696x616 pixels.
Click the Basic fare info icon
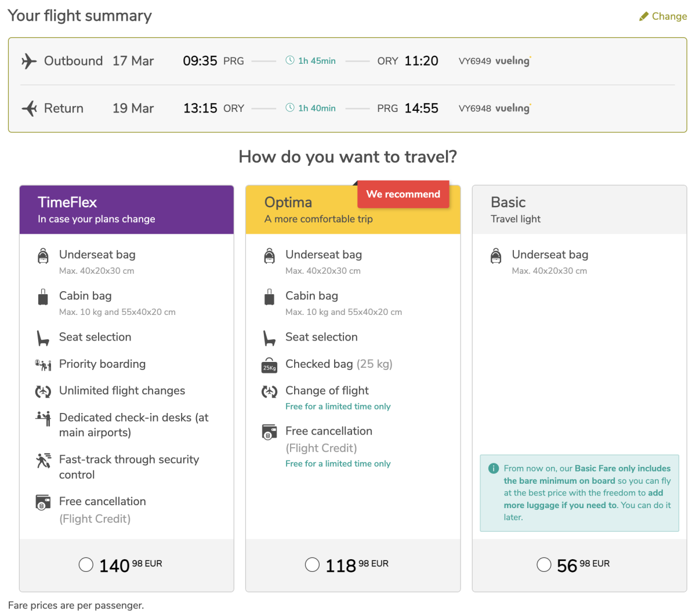click(x=494, y=468)
